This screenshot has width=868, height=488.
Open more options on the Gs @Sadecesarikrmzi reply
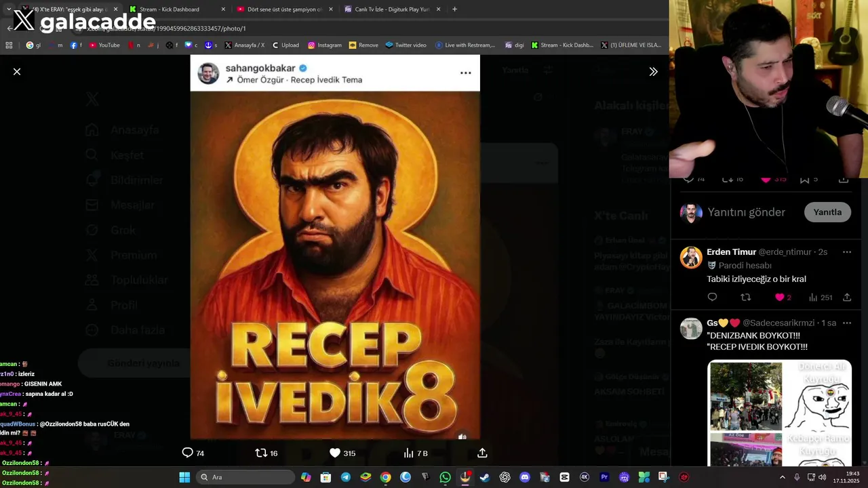(x=846, y=323)
